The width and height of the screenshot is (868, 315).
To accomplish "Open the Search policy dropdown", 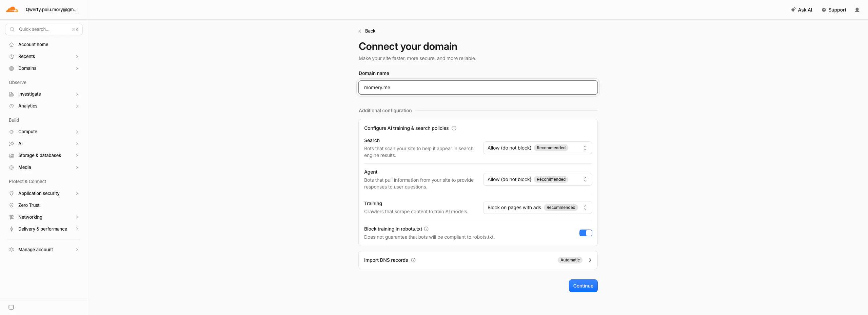I will point(537,148).
